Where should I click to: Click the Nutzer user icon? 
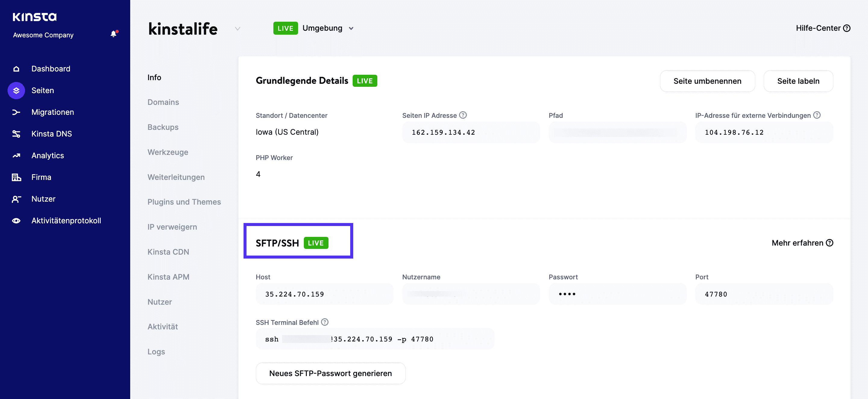click(x=16, y=199)
